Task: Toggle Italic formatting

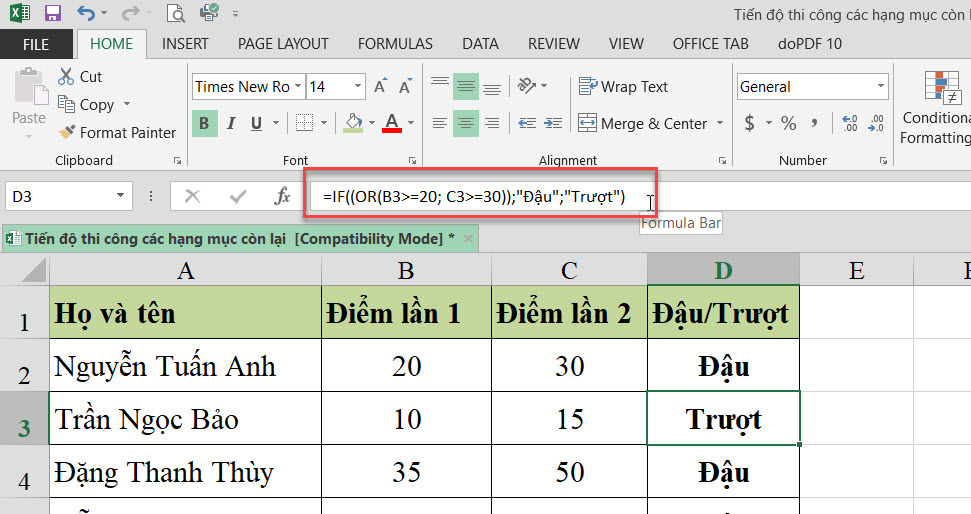Action: pyautogui.click(x=231, y=123)
